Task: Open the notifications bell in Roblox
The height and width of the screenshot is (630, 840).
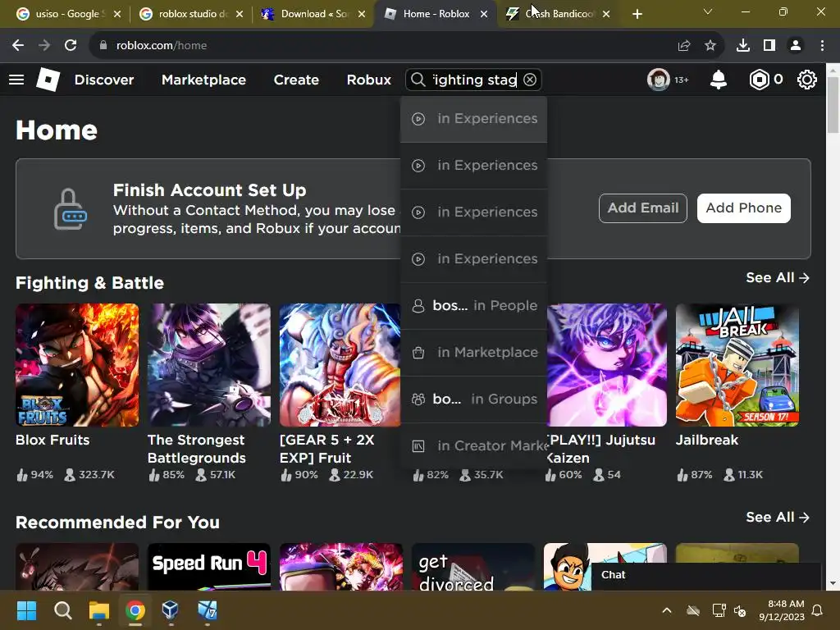Action: [719, 80]
